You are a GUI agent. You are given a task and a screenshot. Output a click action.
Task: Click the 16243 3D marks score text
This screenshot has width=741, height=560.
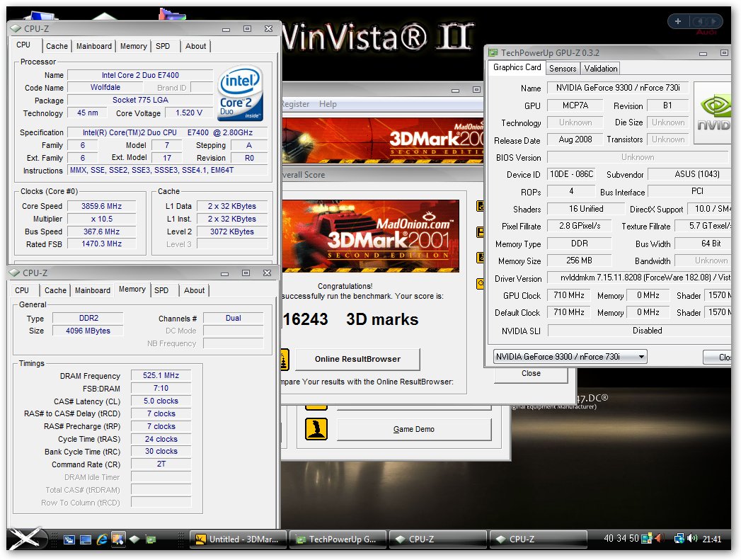[x=350, y=319]
